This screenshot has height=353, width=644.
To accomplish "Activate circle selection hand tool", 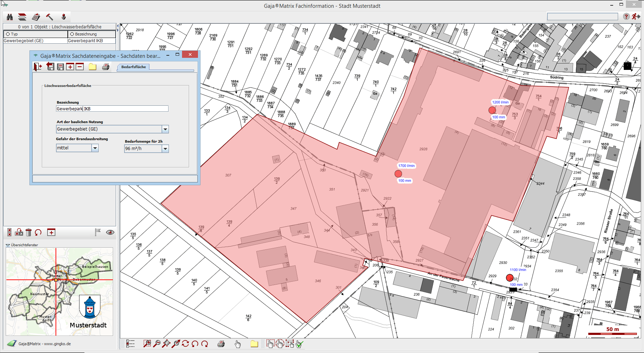I will click(x=280, y=343).
